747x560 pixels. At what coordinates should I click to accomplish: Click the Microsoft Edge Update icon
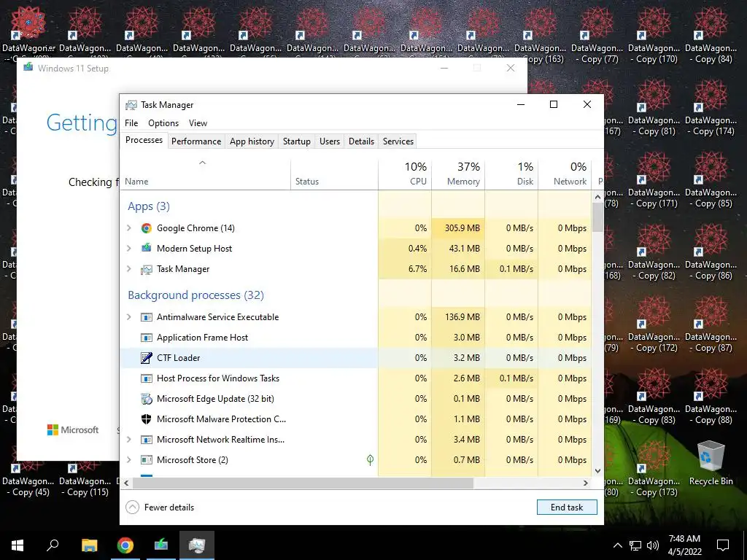(x=146, y=399)
